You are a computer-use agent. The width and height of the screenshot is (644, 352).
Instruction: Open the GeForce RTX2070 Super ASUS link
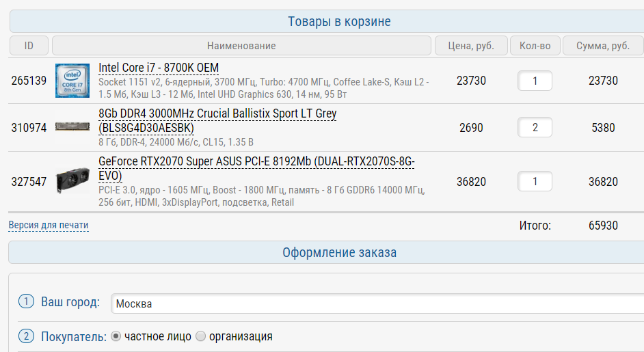click(x=256, y=161)
